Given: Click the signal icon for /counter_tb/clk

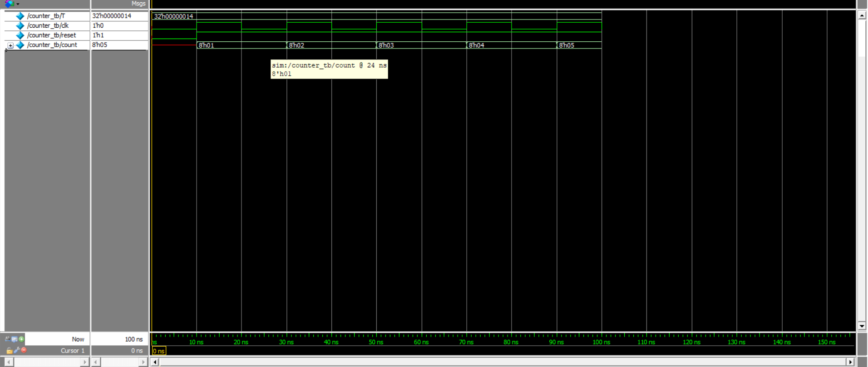Looking at the screenshot, I should [20, 25].
